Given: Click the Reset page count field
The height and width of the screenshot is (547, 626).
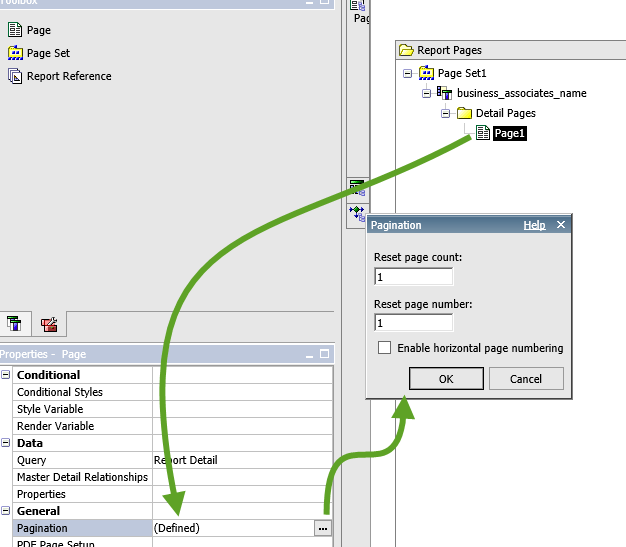Looking at the screenshot, I should [414, 277].
